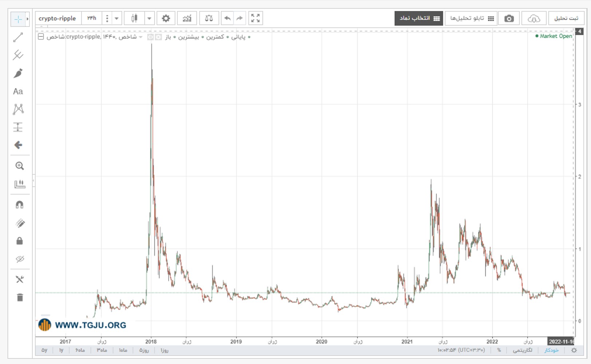Image resolution: width=591 pixels, height=364 pixels.
Task: Toggle auto scale (خودکار)
Action: click(551, 350)
